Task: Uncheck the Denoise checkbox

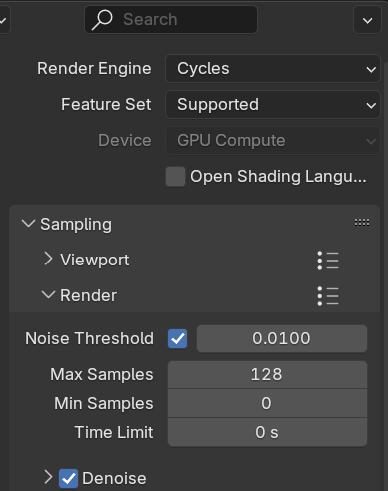Action: (68, 478)
